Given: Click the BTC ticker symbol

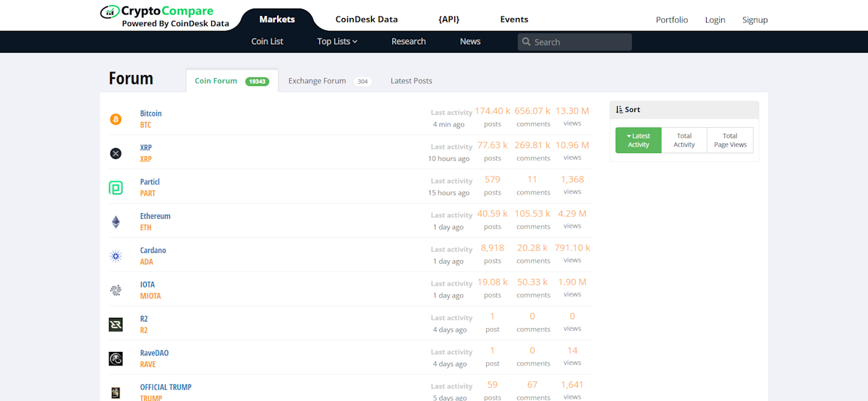Looking at the screenshot, I should (x=146, y=125).
